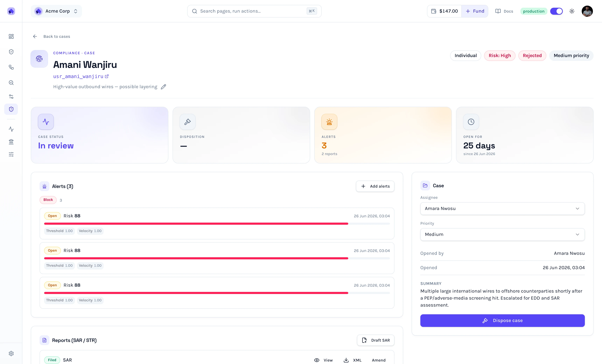Click the app logo in top-left corner

(11, 11)
